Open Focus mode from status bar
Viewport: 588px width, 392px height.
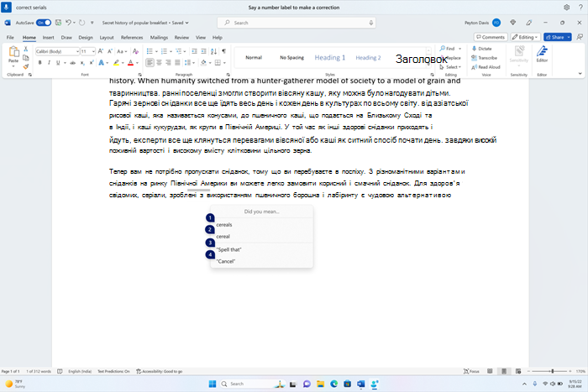click(471, 371)
